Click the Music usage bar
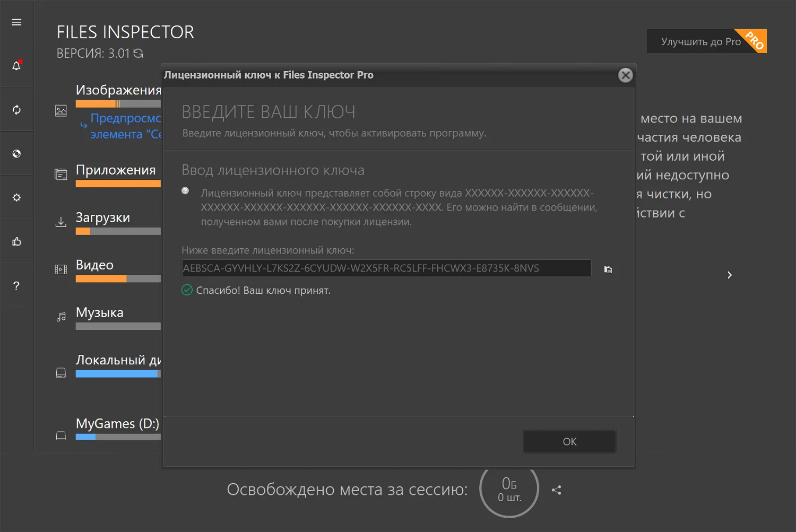The height and width of the screenshot is (532, 796). 118,326
